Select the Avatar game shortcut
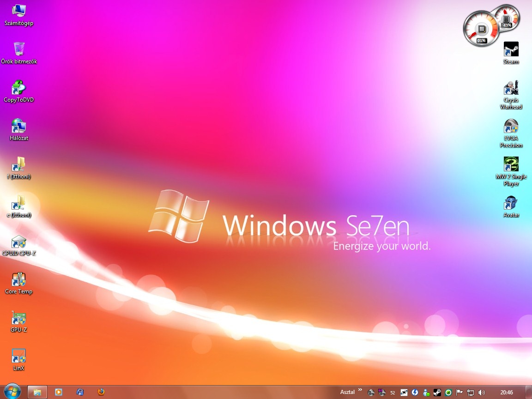The image size is (532, 399). point(511,206)
